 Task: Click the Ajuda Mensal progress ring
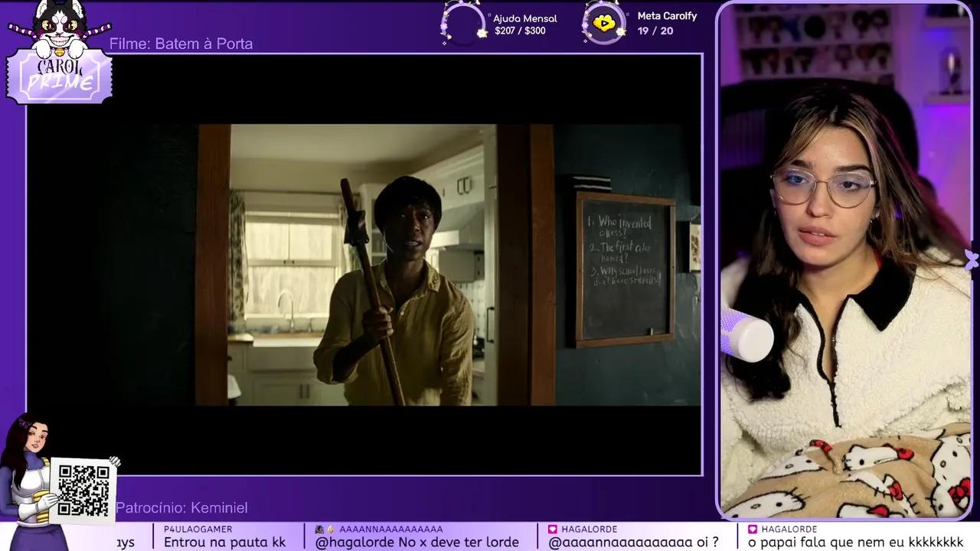click(462, 23)
